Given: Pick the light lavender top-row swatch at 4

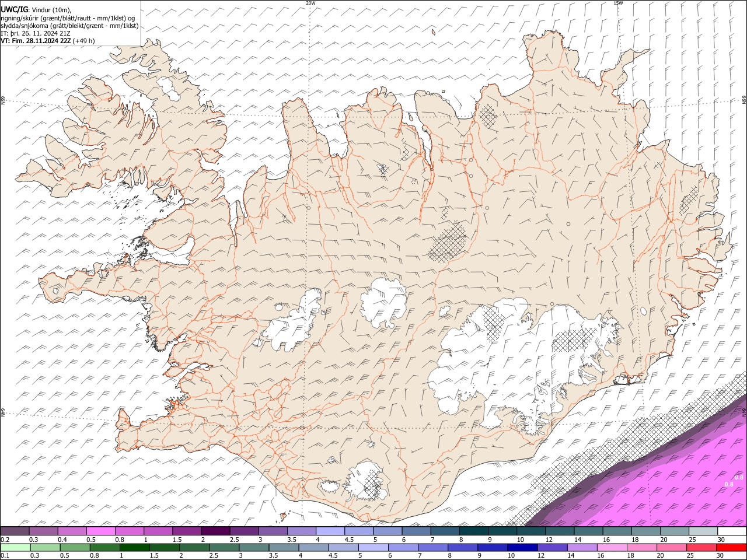Looking at the screenshot, I should click(330, 531).
